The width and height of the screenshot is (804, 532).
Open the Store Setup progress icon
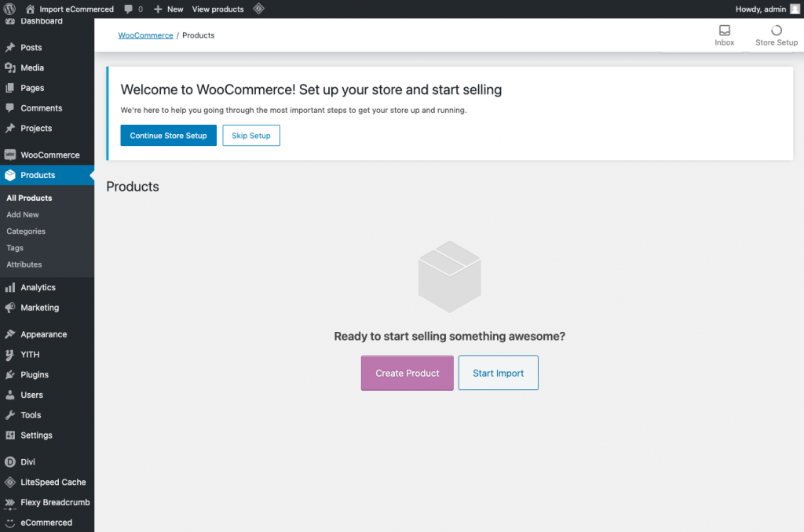pyautogui.click(x=776, y=31)
